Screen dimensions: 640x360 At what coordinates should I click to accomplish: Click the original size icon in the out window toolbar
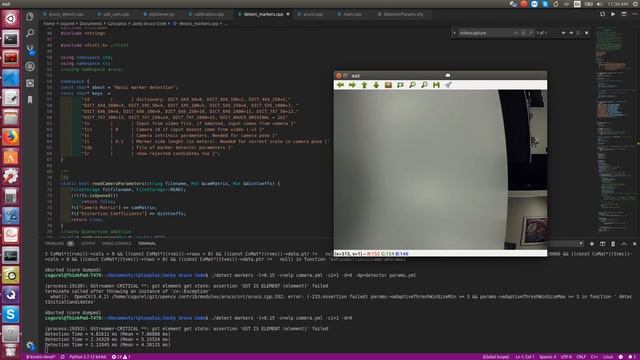388,85
